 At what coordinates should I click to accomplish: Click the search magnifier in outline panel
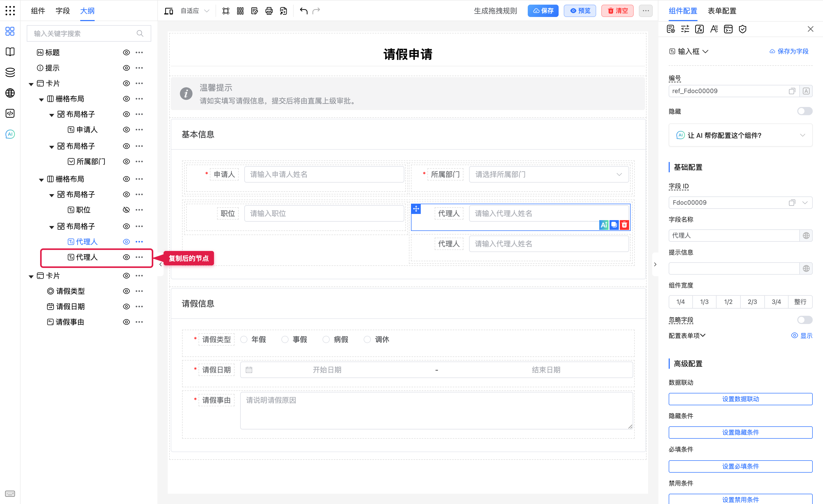pyautogui.click(x=140, y=33)
